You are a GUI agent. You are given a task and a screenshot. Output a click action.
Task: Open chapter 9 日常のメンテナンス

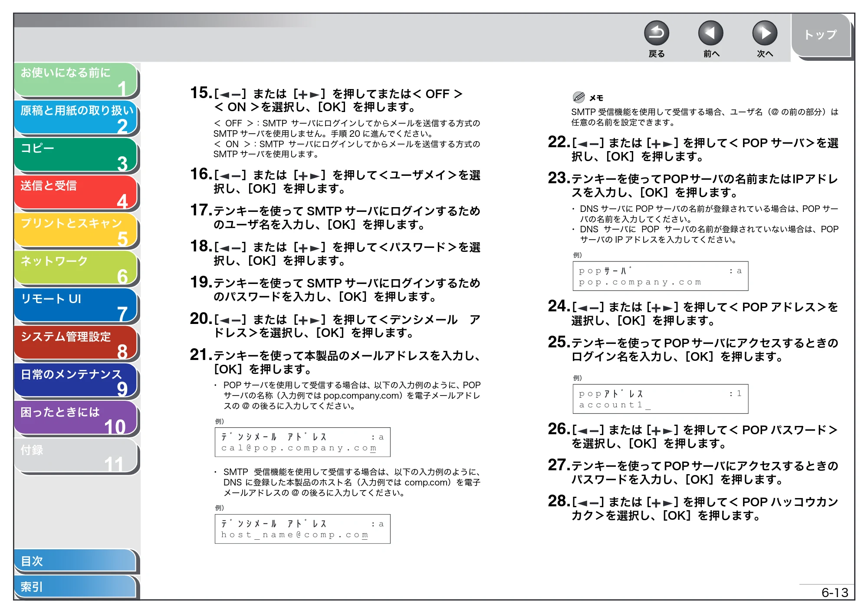click(x=76, y=381)
